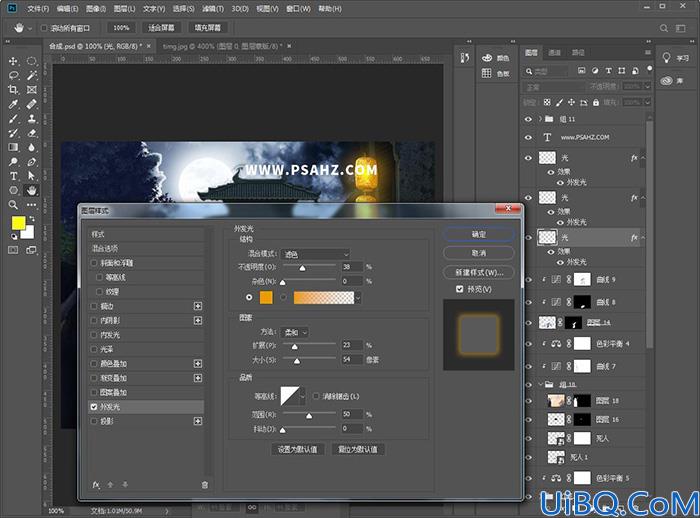The width and height of the screenshot is (700, 518).
Task: Select the Eraser tool
Action: point(31,133)
